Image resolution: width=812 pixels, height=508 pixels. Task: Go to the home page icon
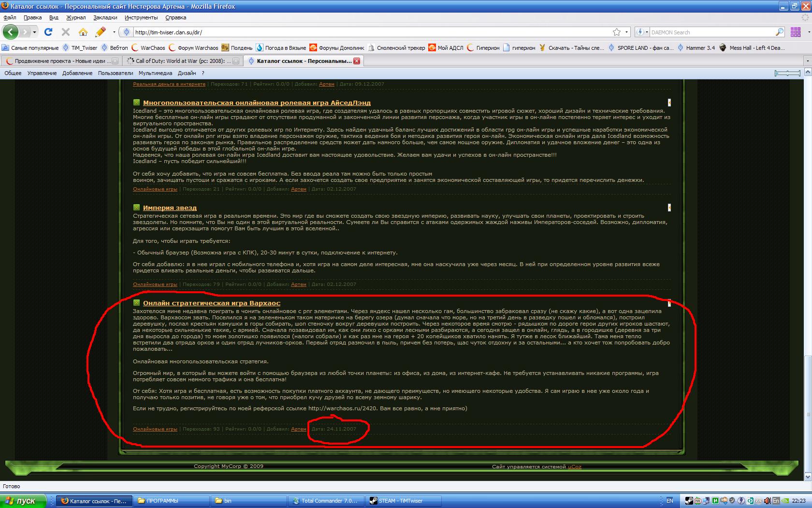point(83,32)
